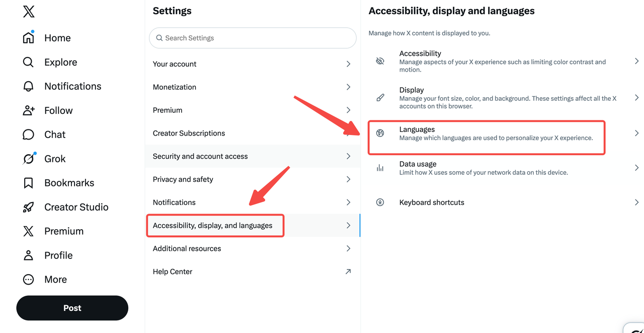Open the Languages settings option
644x333 pixels.
(487, 134)
